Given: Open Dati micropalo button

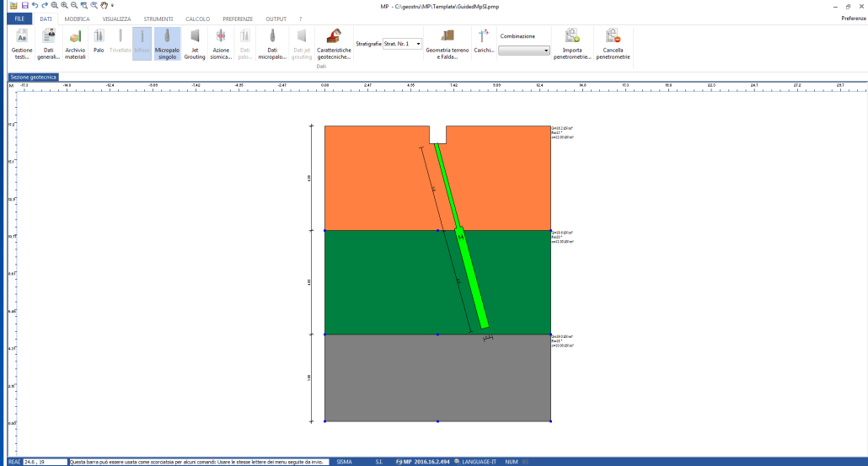Looking at the screenshot, I should pyautogui.click(x=271, y=44).
